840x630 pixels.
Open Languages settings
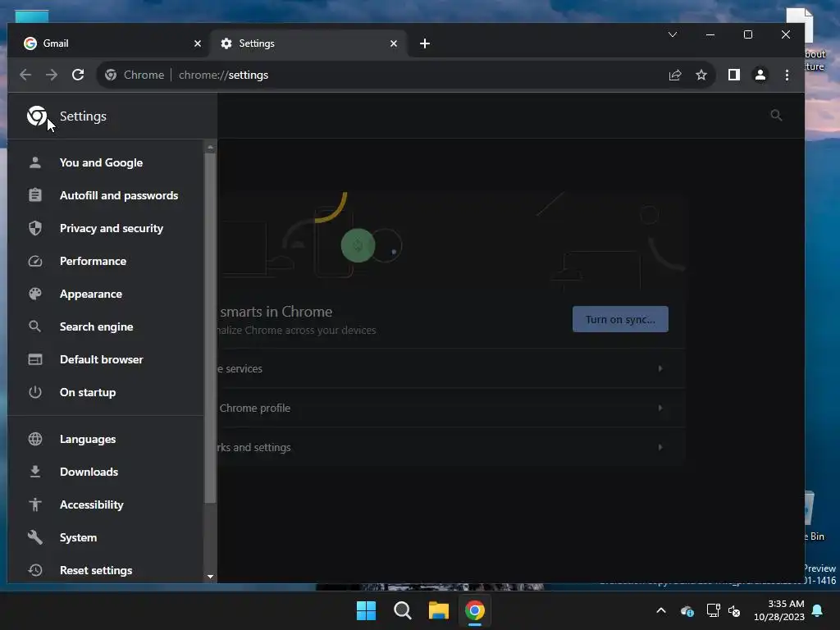(105, 439)
